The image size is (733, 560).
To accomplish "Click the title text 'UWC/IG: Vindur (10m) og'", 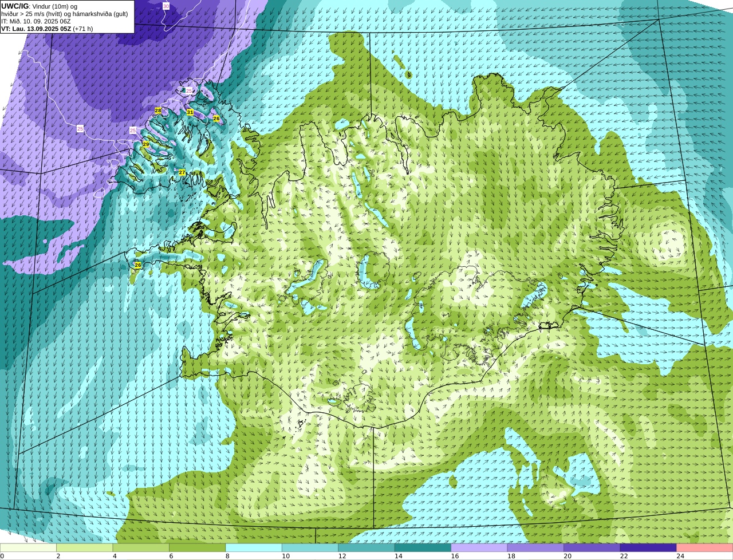I will (39, 6).
